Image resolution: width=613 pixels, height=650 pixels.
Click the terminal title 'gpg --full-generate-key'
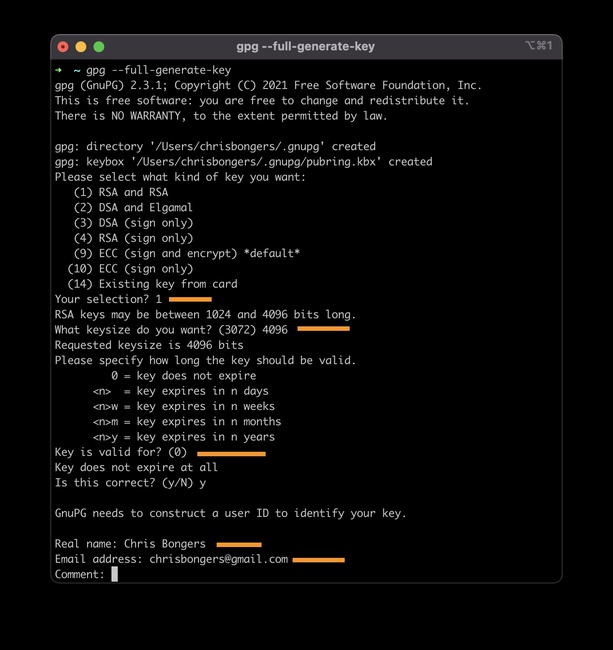(x=305, y=46)
